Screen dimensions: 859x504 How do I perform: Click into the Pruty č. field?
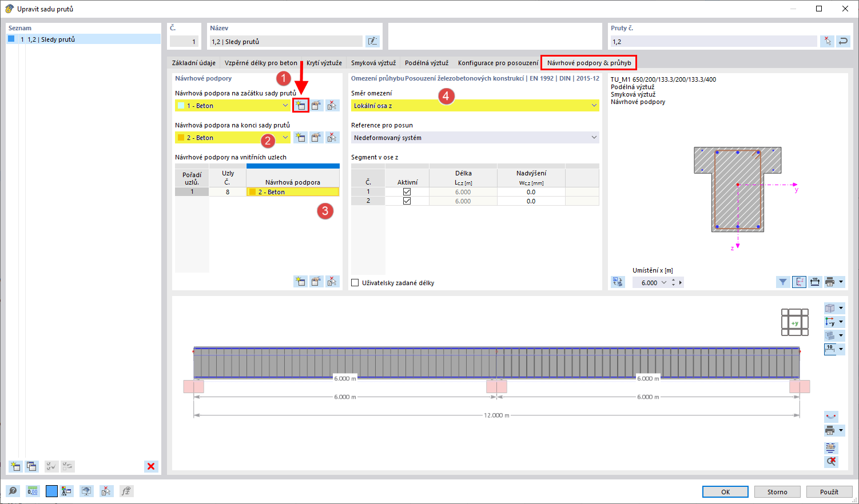(714, 41)
